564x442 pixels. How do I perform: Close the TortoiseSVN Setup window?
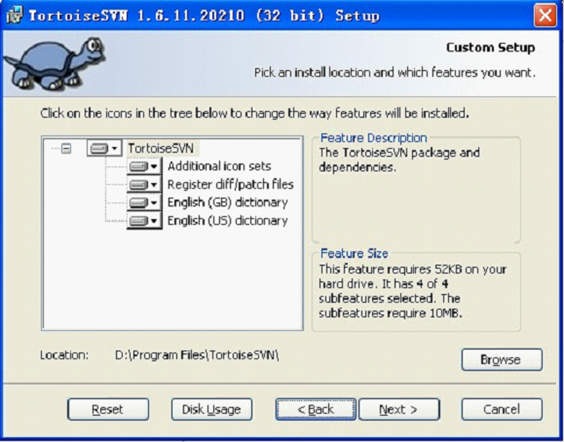545,15
